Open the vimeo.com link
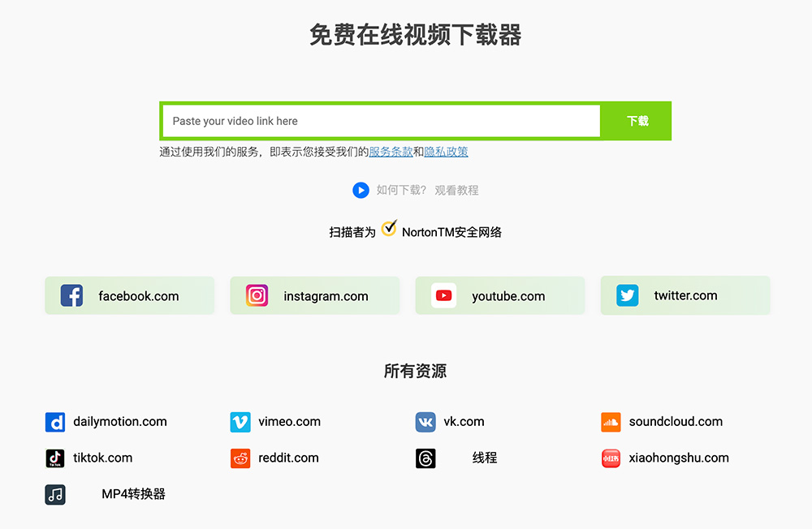This screenshot has width=812, height=529. 290,421
